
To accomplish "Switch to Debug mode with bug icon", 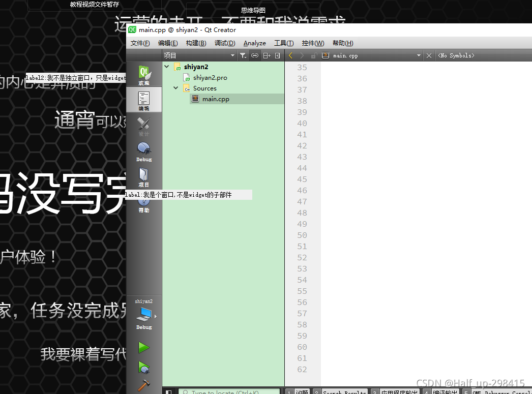I will [144, 151].
